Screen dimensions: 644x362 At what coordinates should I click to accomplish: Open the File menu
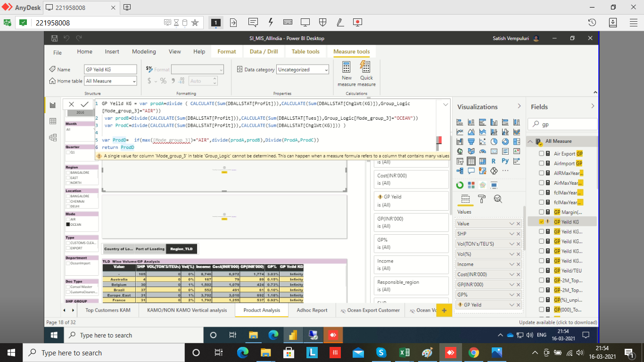tap(58, 52)
